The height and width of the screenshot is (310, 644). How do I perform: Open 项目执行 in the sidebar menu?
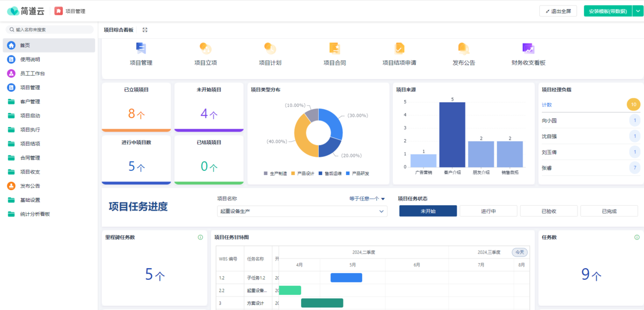(x=48, y=129)
